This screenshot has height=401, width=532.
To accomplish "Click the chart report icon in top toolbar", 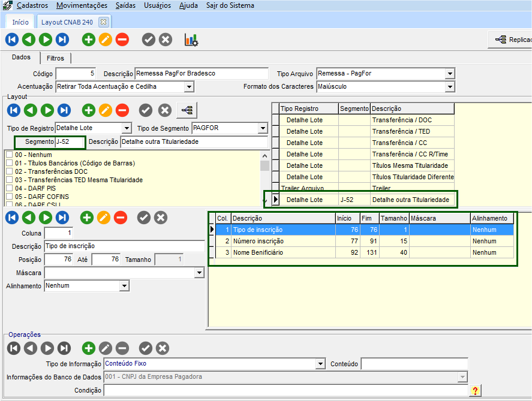I will pos(191,40).
